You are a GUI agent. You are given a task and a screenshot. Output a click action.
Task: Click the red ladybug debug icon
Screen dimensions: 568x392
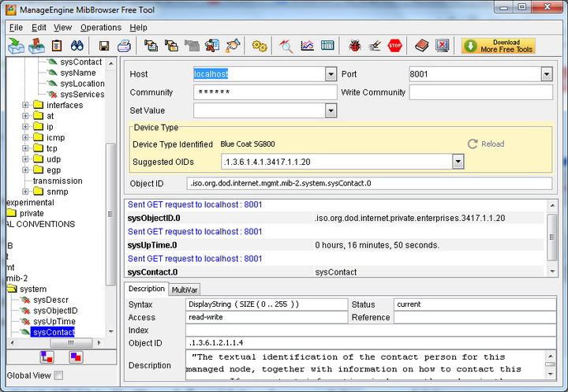355,46
